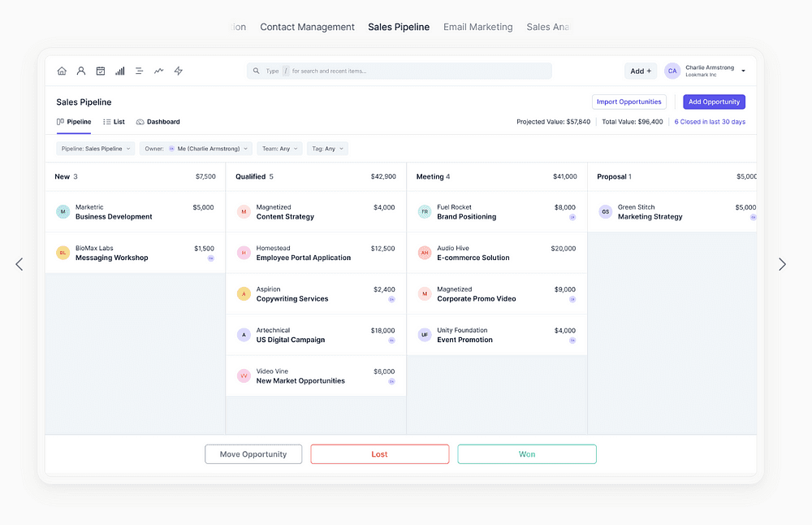Image resolution: width=812 pixels, height=525 pixels.
Task: Click Homestead H avatar
Action: point(244,253)
